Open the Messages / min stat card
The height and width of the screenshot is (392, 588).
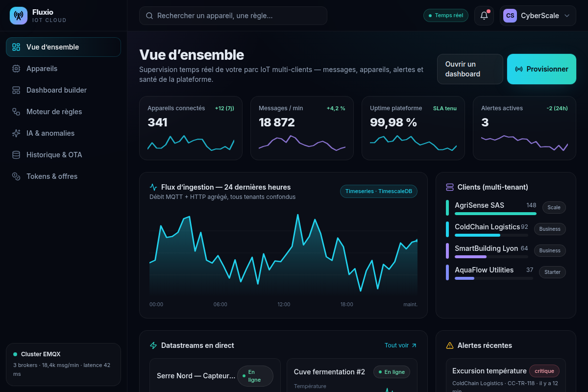point(302,128)
